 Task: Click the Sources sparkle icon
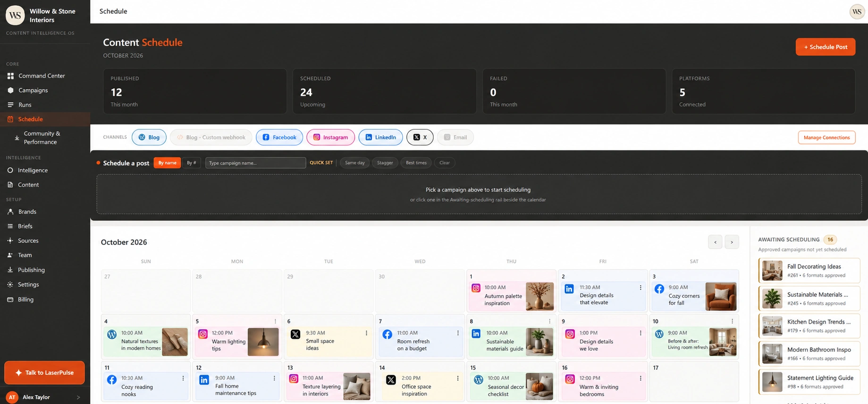[x=10, y=241]
